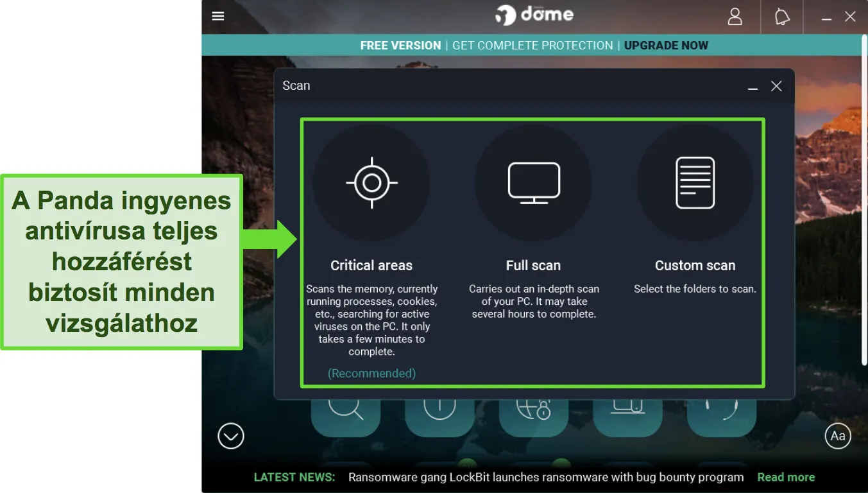Click the (Recommended) text
Image resolution: width=868 pixels, height=493 pixels.
[371, 373]
